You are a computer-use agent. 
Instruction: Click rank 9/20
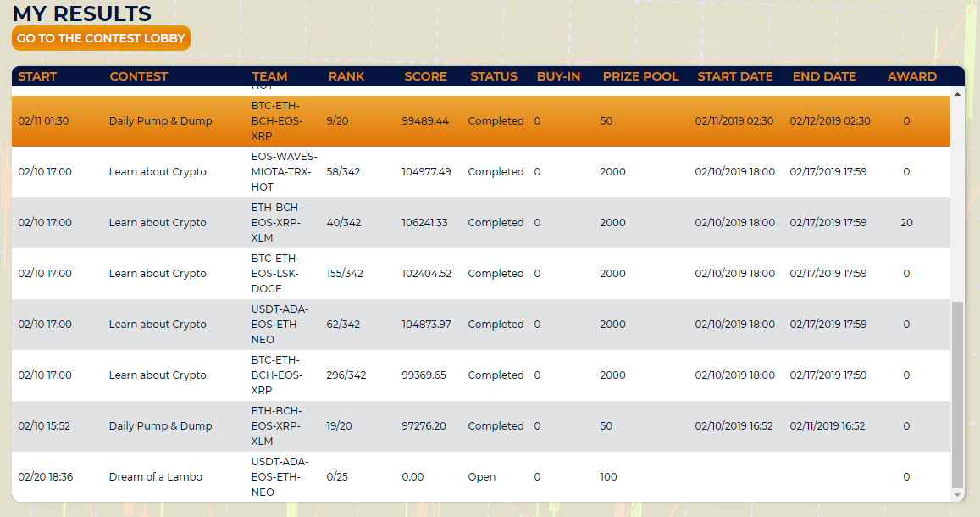coord(337,120)
